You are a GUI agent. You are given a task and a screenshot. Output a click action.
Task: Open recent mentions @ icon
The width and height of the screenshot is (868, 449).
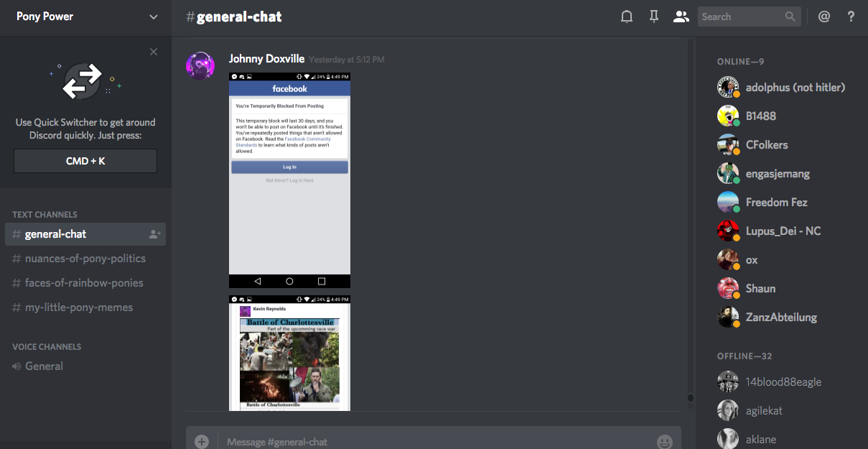824,17
